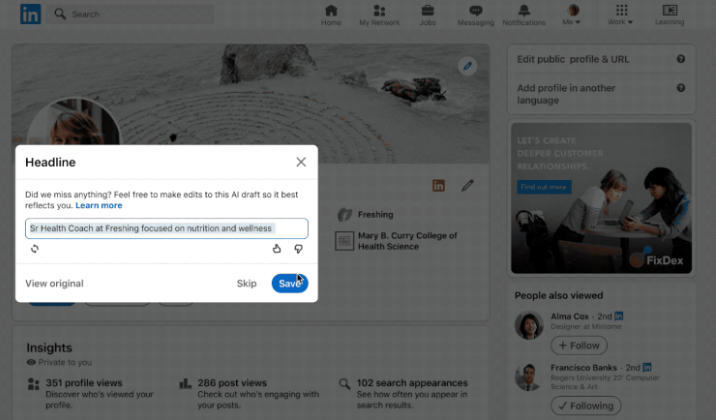Open Alma Cox's profile name
Image resolution: width=716 pixels, height=420 pixels.
point(569,316)
